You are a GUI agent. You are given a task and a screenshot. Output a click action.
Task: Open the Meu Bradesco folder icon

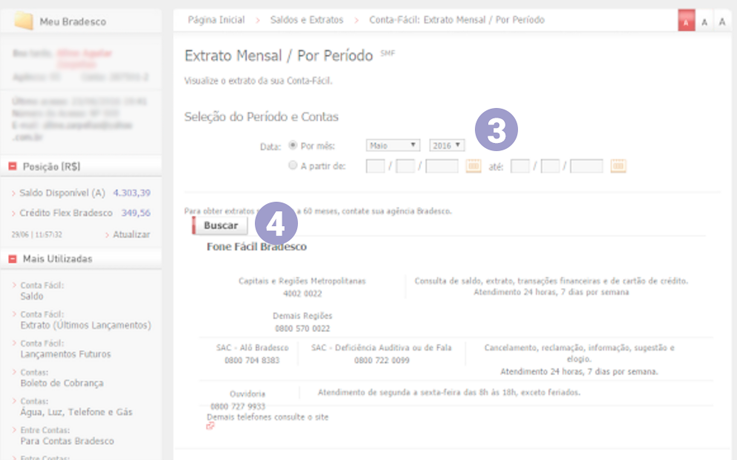coord(24,21)
